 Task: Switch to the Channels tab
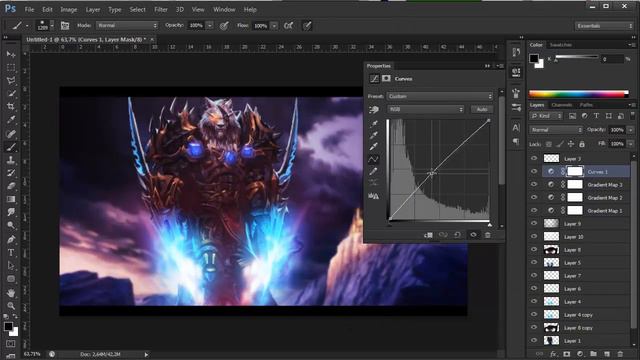[562, 105]
